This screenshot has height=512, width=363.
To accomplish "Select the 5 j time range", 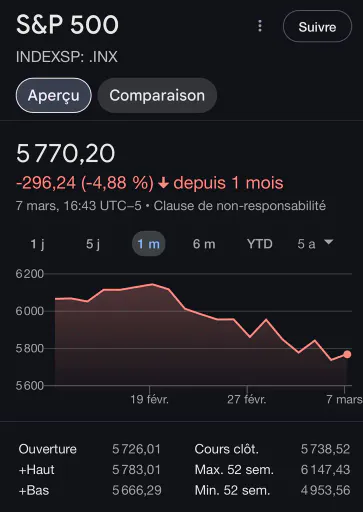I will pos(93,244).
